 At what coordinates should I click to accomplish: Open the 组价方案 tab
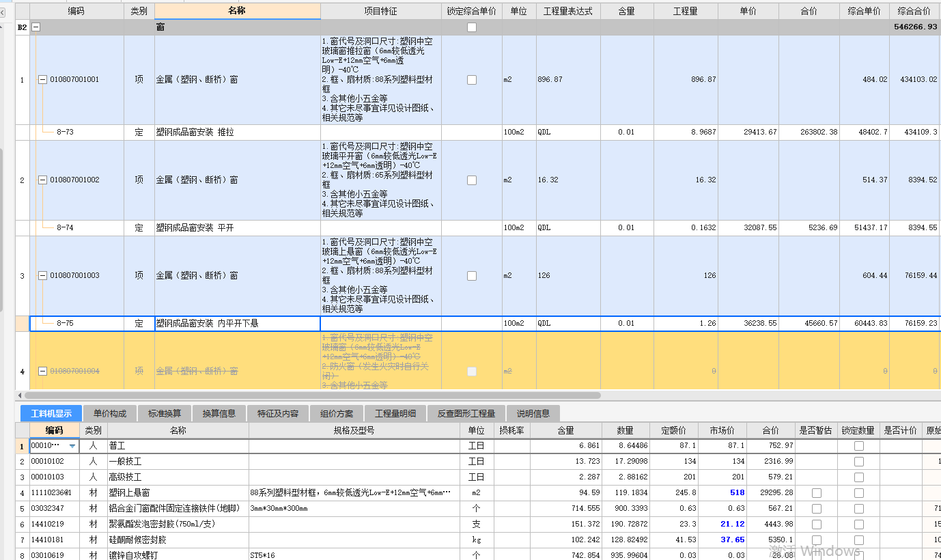[337, 413]
